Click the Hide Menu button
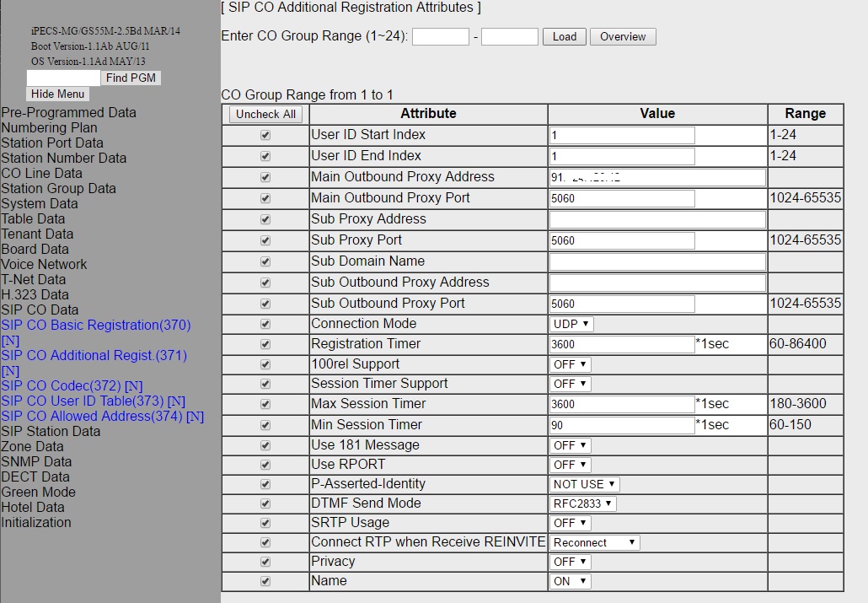Viewport: 868px width, 603px height. [57, 94]
